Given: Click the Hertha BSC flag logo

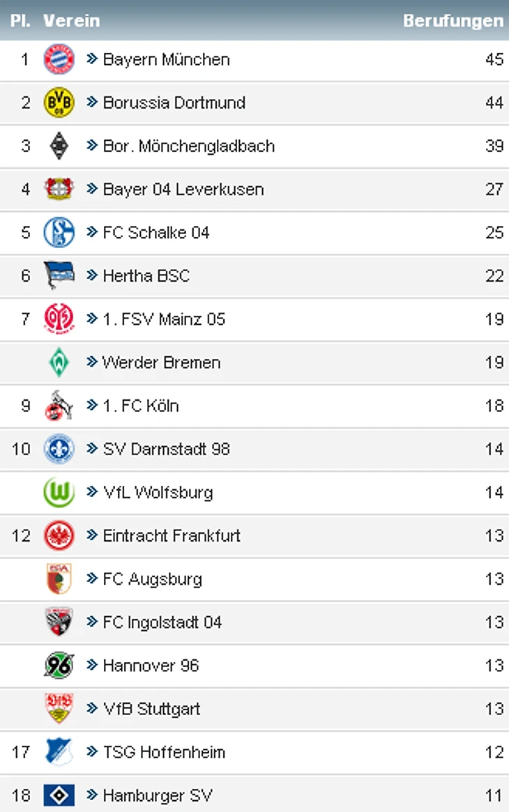Looking at the screenshot, I should pos(59,275).
